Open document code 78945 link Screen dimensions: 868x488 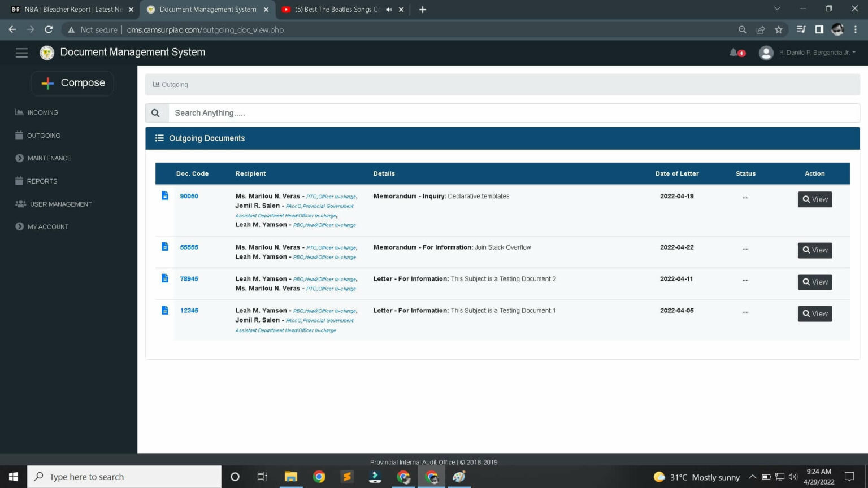[x=189, y=278]
